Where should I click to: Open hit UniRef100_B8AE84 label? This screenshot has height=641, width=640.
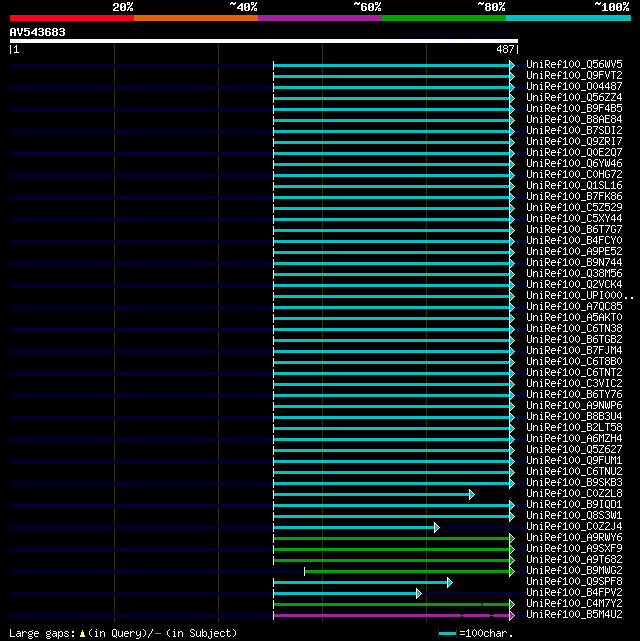(x=574, y=120)
